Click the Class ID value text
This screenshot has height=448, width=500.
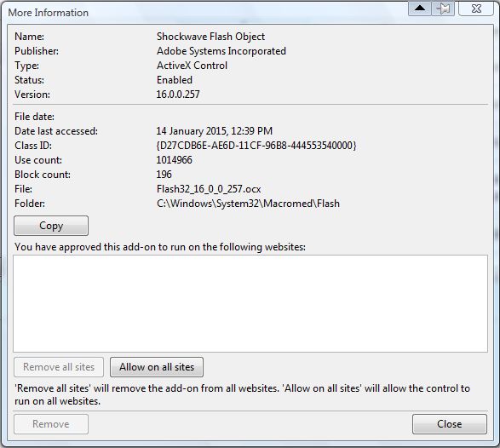[256, 146]
